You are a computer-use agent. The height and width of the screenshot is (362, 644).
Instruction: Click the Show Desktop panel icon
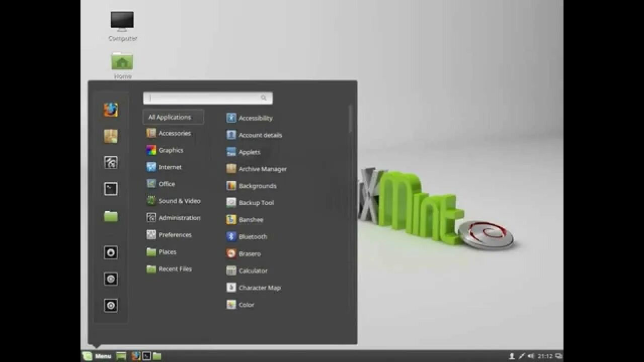(121, 356)
